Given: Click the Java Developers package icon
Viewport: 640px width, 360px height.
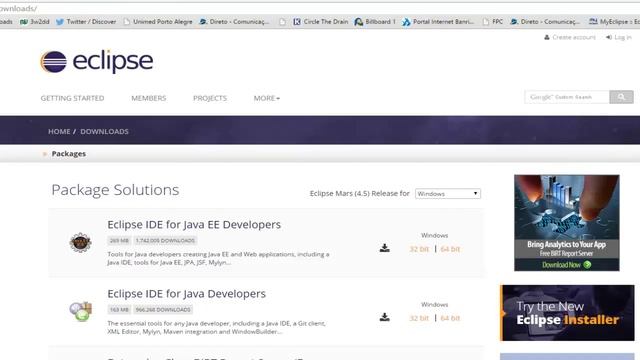Looking at the screenshot, I should click(x=80, y=311).
